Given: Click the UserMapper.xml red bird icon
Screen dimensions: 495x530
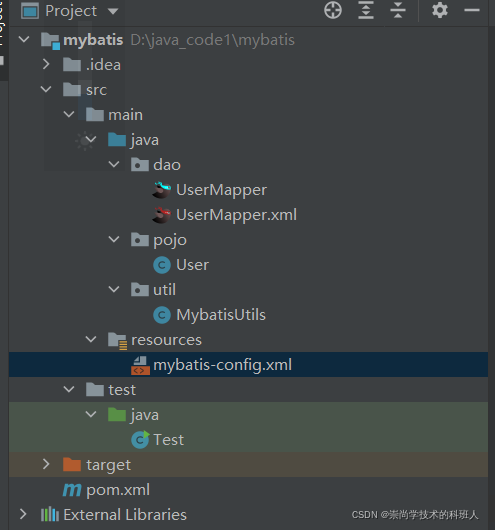Looking at the screenshot, I should pyautogui.click(x=162, y=215).
